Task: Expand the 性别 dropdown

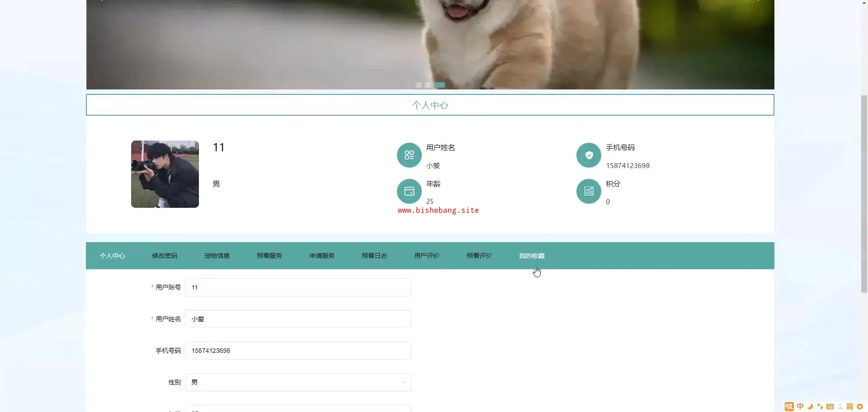Action: pyautogui.click(x=298, y=382)
